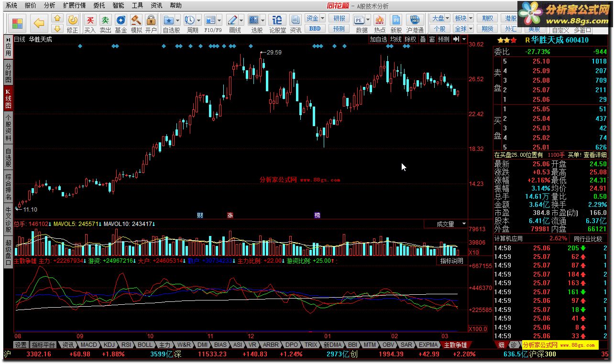Viewport: 614px width, 364px height.
Task: Click the 指标说明 button
Action: tap(451, 261)
